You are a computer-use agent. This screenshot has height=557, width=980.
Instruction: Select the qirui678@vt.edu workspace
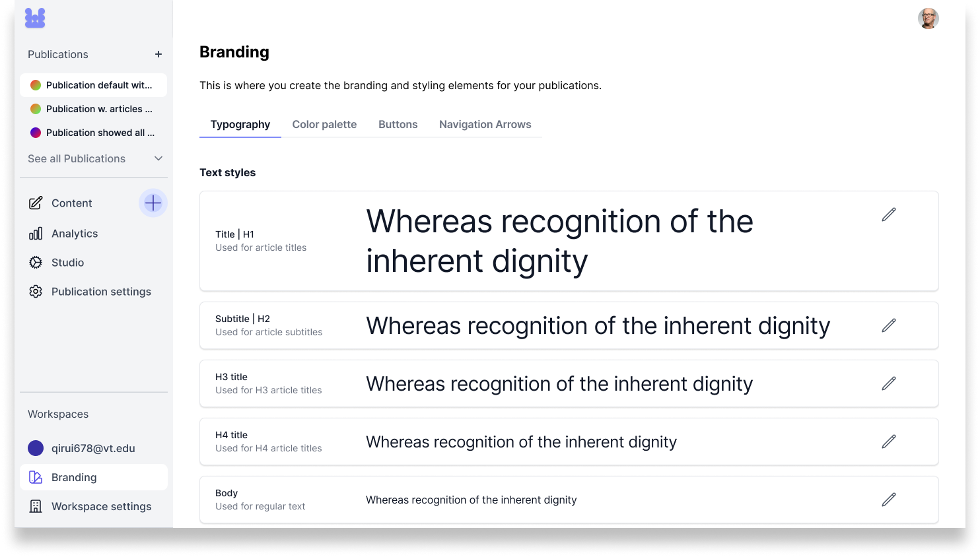(94, 448)
